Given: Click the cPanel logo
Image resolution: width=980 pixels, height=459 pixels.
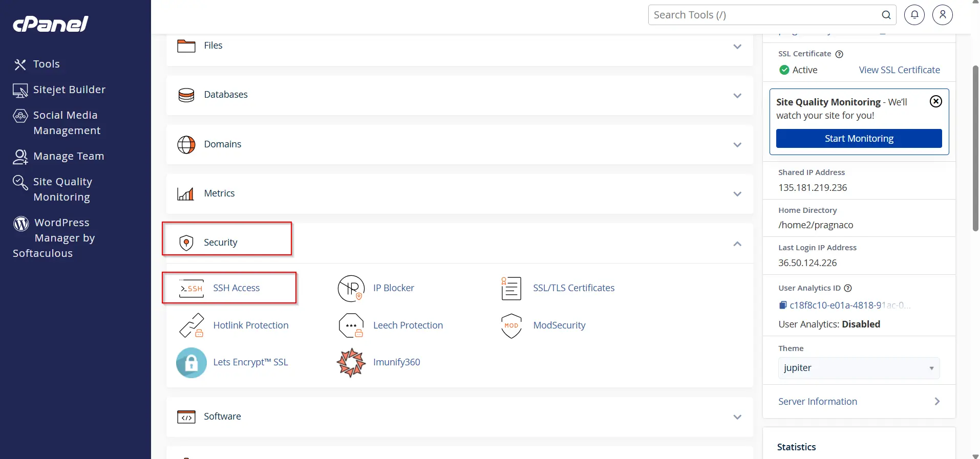Looking at the screenshot, I should [50, 24].
